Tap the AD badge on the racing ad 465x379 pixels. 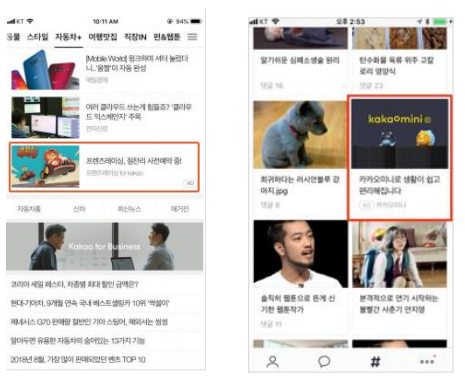(190, 183)
